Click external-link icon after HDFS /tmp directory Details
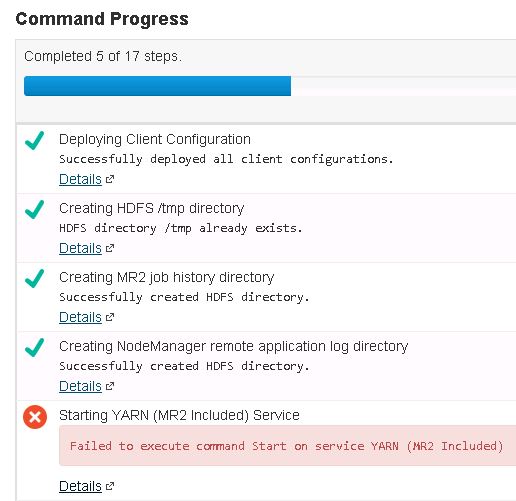The width and height of the screenshot is (516, 501). pos(110,248)
